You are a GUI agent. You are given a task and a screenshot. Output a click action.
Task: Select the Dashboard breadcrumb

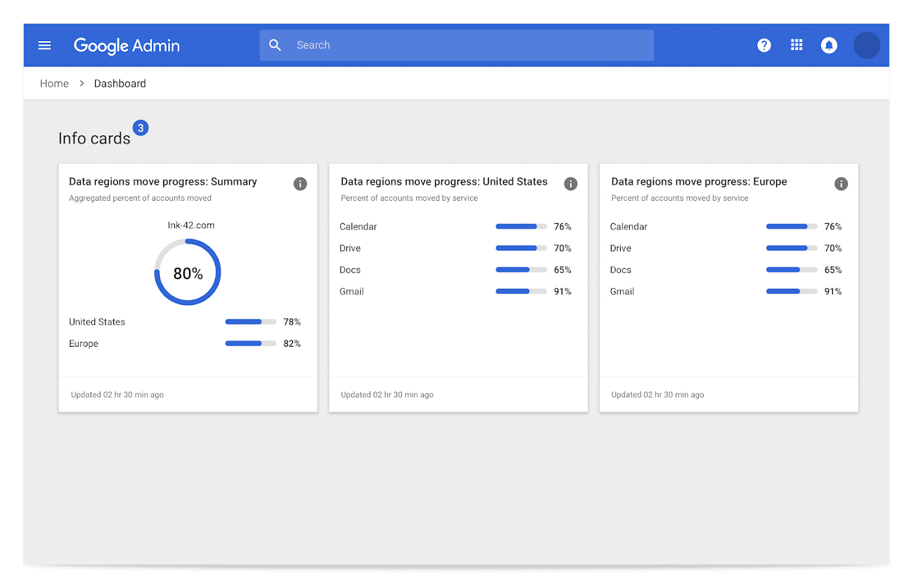click(120, 83)
